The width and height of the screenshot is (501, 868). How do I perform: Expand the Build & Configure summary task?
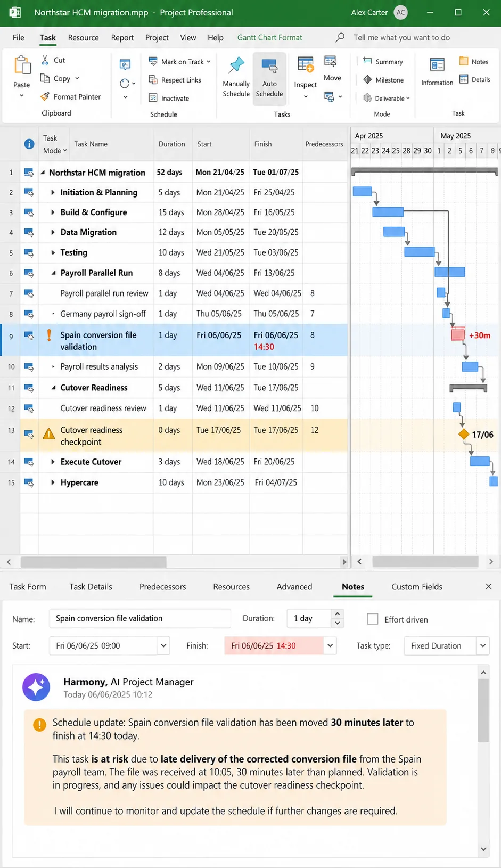click(53, 212)
